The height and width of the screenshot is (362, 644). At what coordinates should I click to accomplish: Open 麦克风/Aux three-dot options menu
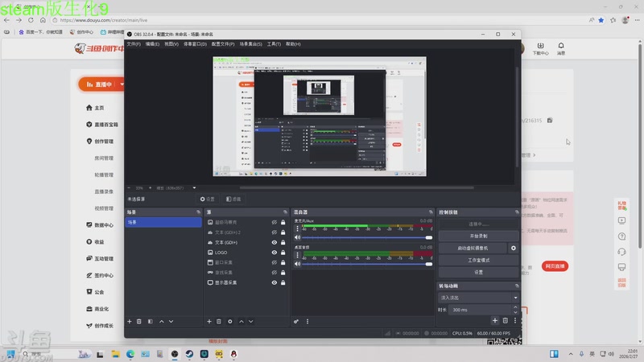coord(298,228)
